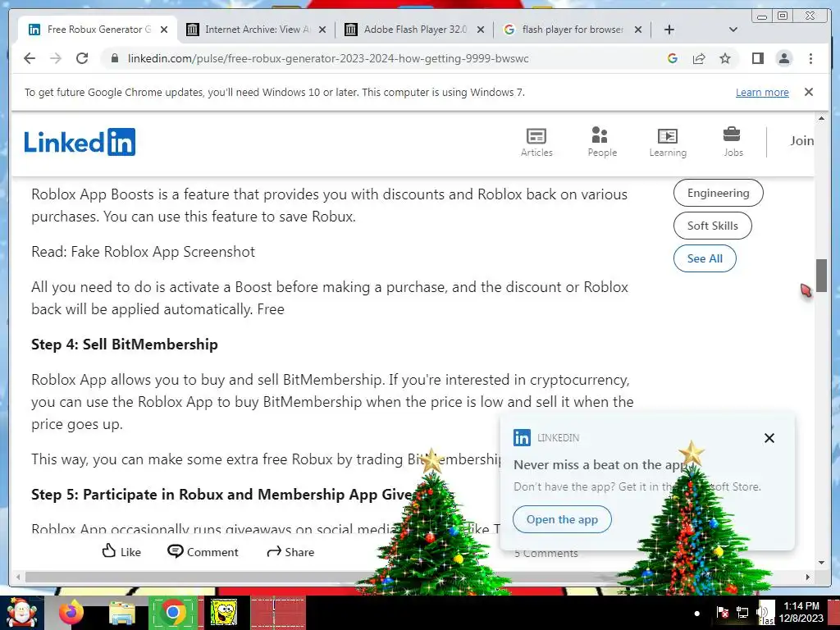Click the Google icon in address bar
The width and height of the screenshot is (840, 630).
coord(673,58)
